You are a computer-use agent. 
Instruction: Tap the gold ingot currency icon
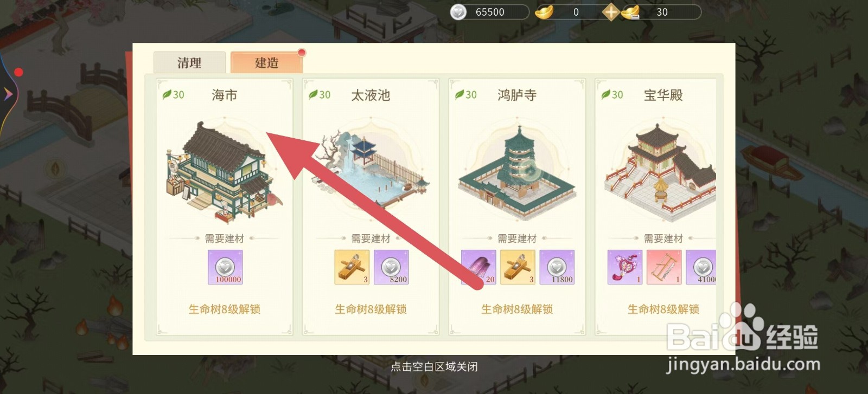point(544,12)
